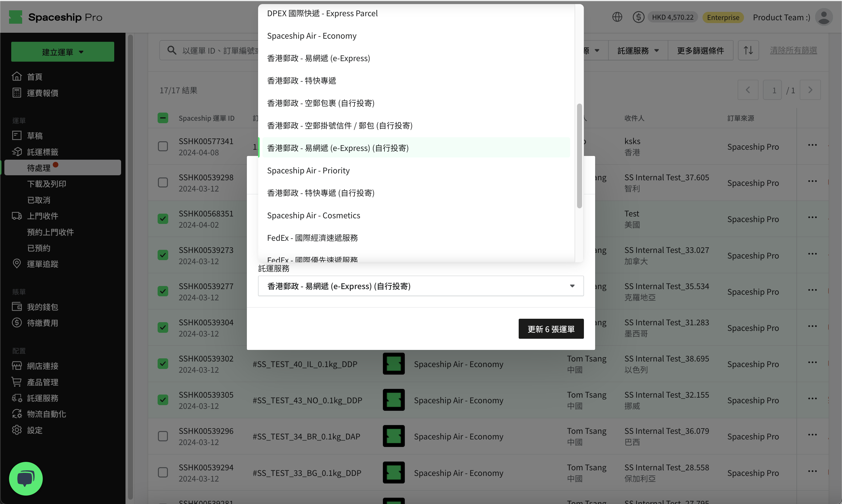Click the 託運標籤 package icon
This screenshot has height=504, width=842.
point(17,152)
